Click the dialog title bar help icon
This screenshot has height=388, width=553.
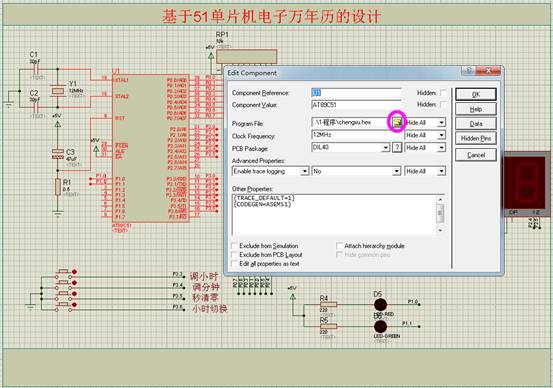click(x=469, y=71)
